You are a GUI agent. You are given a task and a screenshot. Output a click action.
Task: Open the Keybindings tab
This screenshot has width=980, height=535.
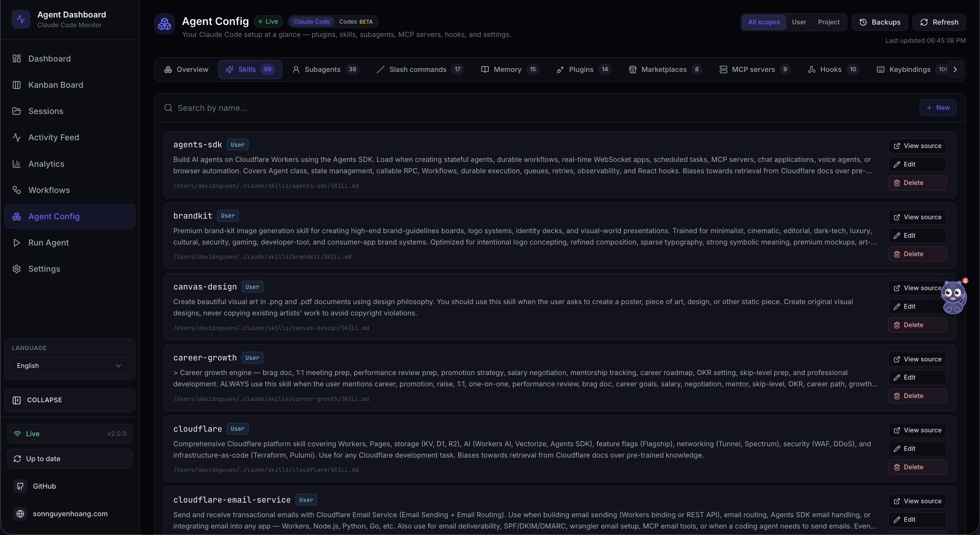pyautogui.click(x=910, y=69)
